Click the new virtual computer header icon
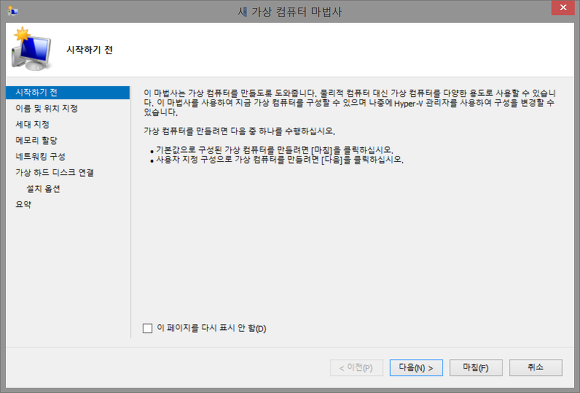Screen dimensions: 580x393 pos(31,49)
